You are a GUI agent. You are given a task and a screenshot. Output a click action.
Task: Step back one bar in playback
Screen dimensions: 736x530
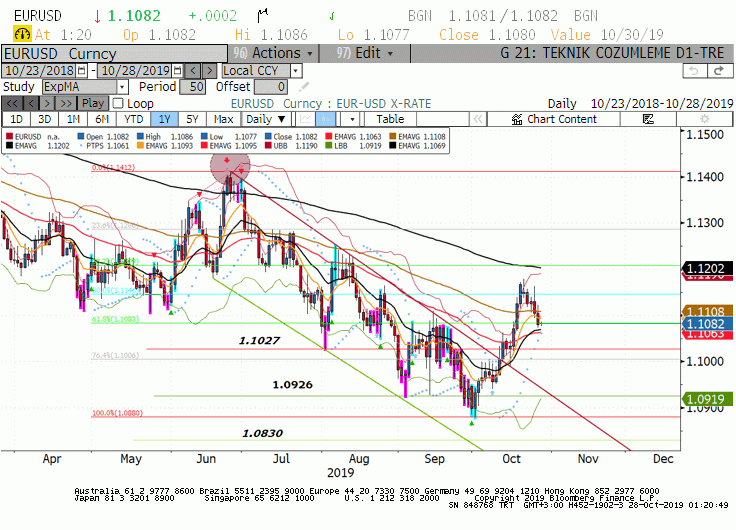tap(31, 103)
